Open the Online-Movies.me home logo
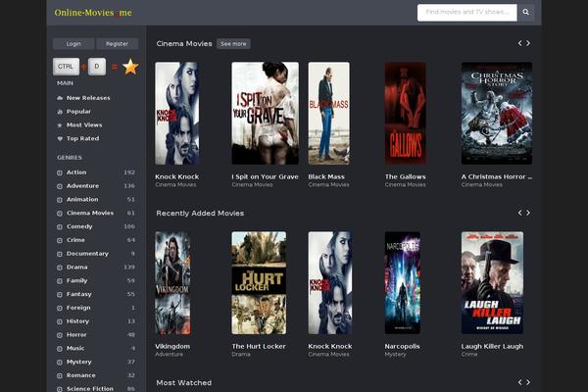The width and height of the screenshot is (588, 392). 93,13
